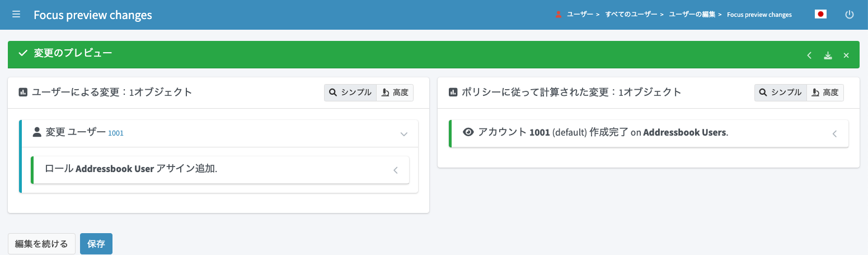This screenshot has height=255, width=868.
Task: Collapse the 変更 ユーザー 1001 section
Action: click(404, 134)
